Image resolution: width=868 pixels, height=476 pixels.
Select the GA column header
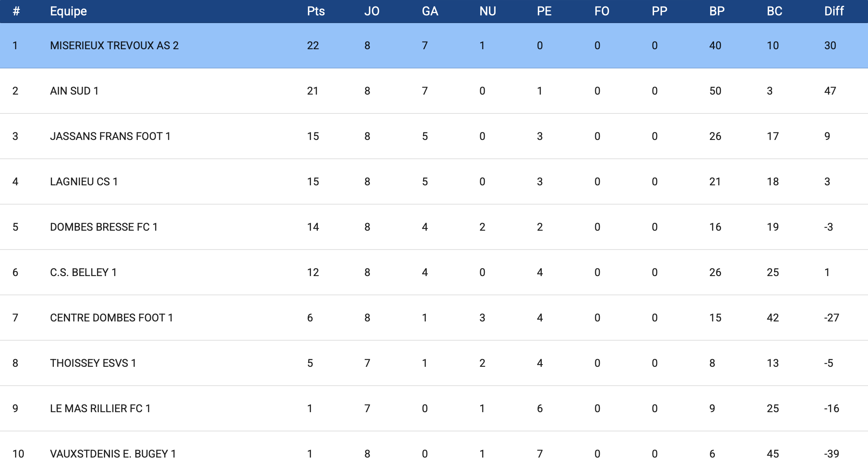[430, 11]
